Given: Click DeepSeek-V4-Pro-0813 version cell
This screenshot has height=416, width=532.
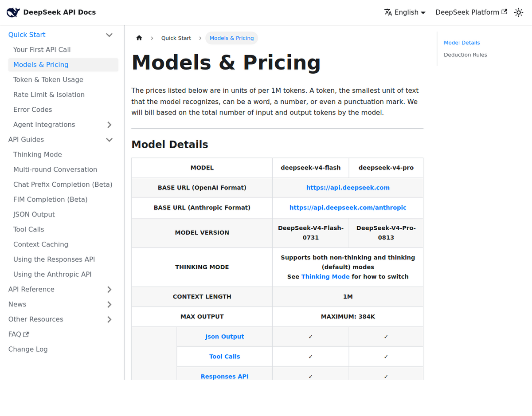Looking at the screenshot, I should (x=386, y=233).
